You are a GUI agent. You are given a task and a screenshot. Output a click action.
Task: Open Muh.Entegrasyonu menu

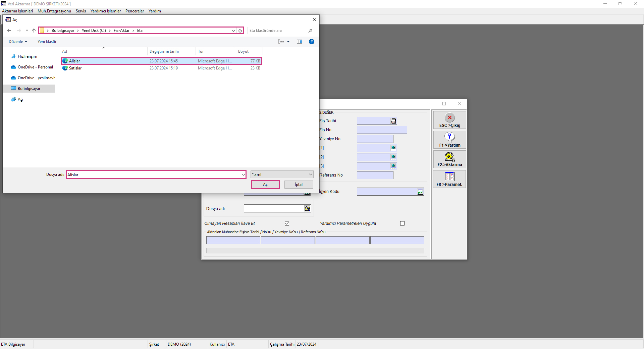tap(54, 11)
